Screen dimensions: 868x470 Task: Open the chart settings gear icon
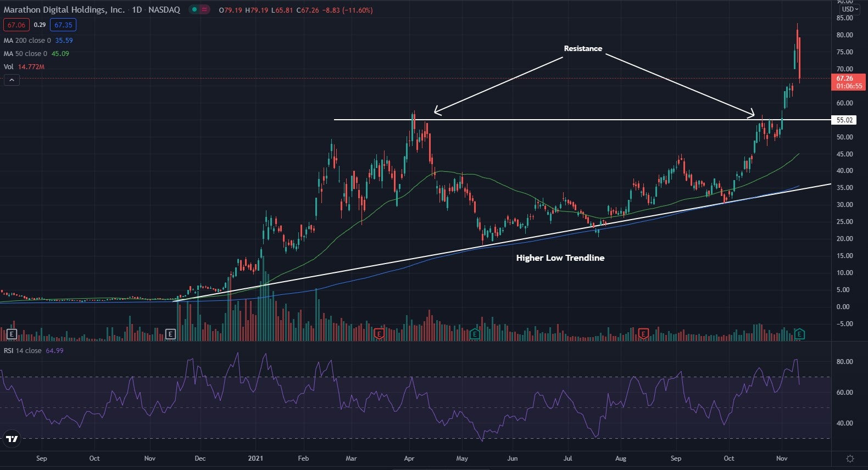[x=850, y=458]
